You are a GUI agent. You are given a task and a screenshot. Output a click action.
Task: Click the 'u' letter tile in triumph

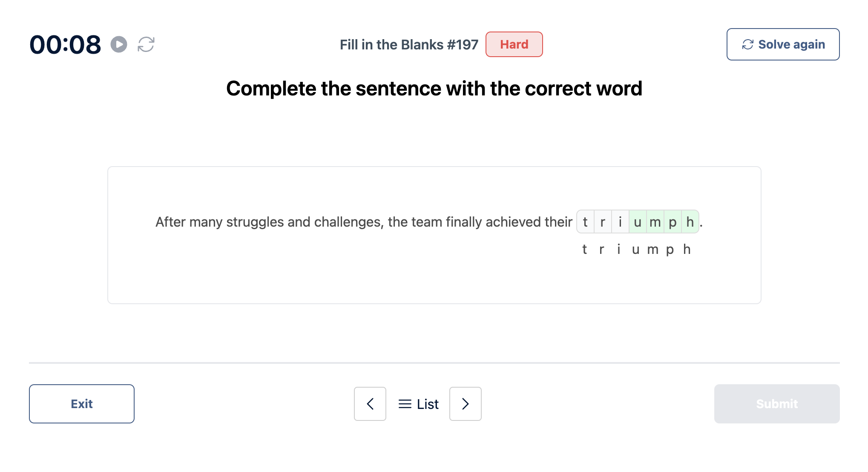click(635, 222)
